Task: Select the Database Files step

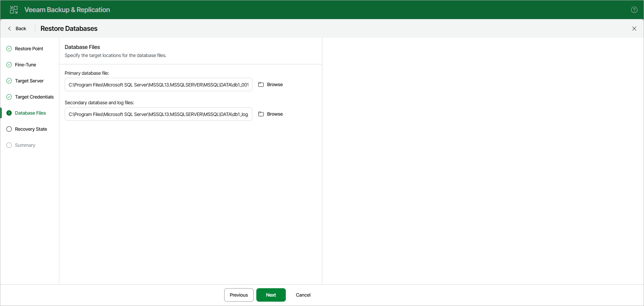Action: (30, 113)
